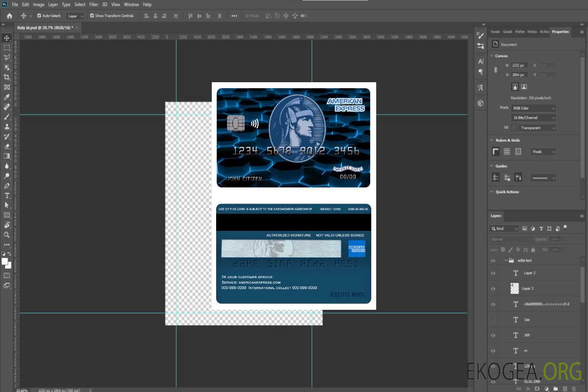The height and width of the screenshot is (392, 588).
Task: Open the ruler units Pixels dropdown
Action: point(543,151)
